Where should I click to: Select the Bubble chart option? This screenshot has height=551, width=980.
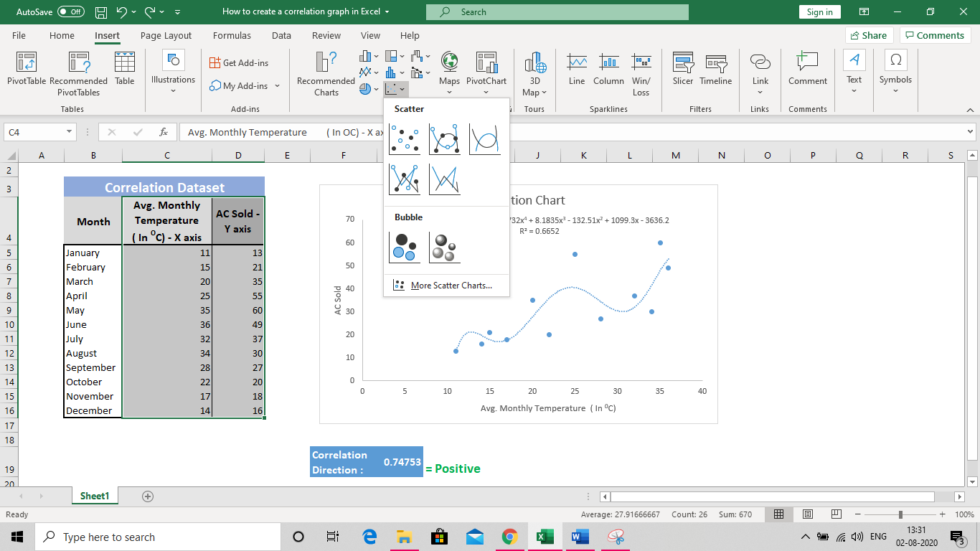(x=404, y=246)
